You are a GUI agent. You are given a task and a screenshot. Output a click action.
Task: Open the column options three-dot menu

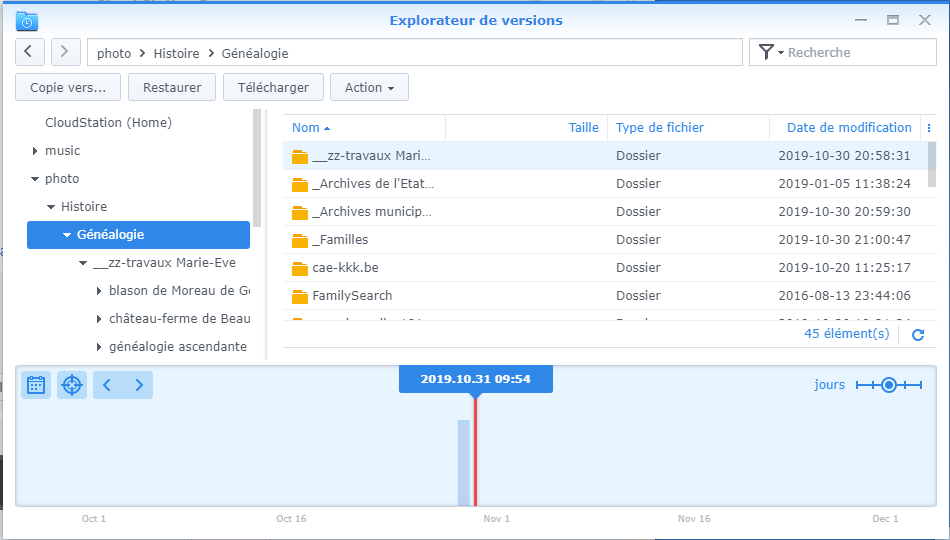[x=929, y=128]
